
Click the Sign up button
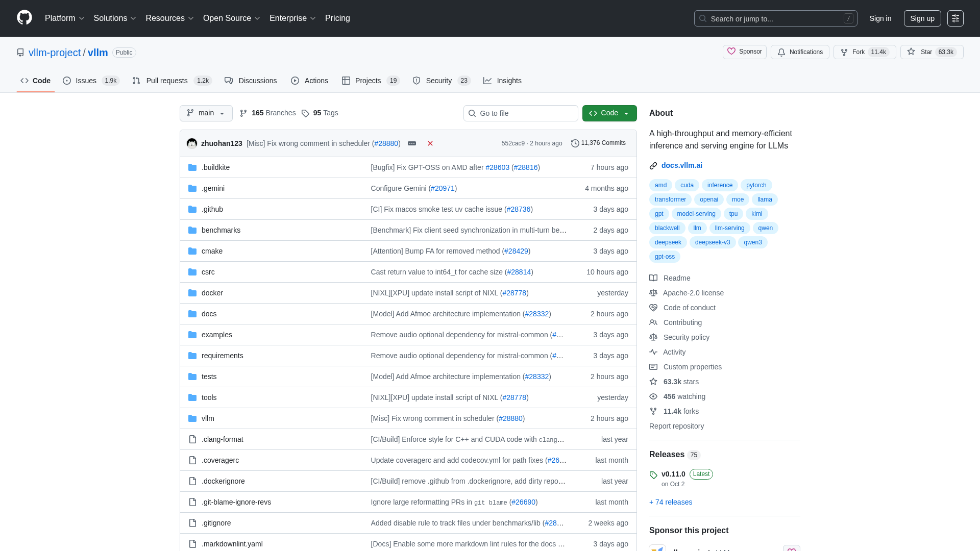pos(922,18)
